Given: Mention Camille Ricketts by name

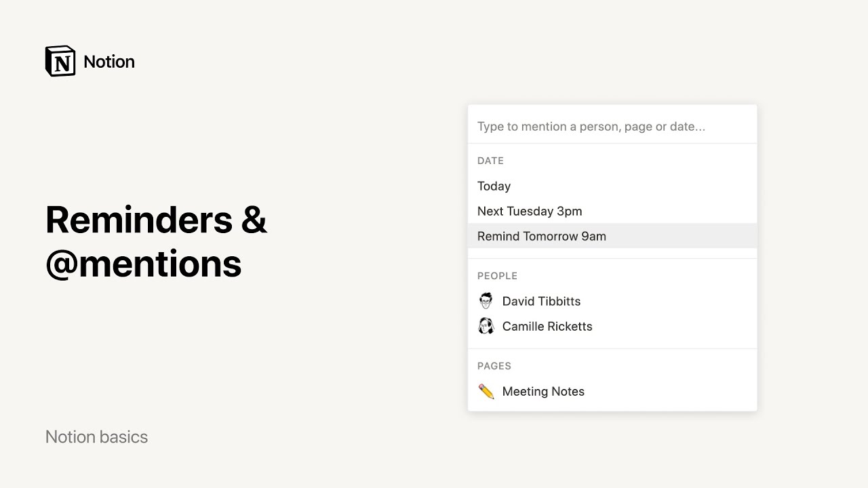Looking at the screenshot, I should [x=547, y=327].
